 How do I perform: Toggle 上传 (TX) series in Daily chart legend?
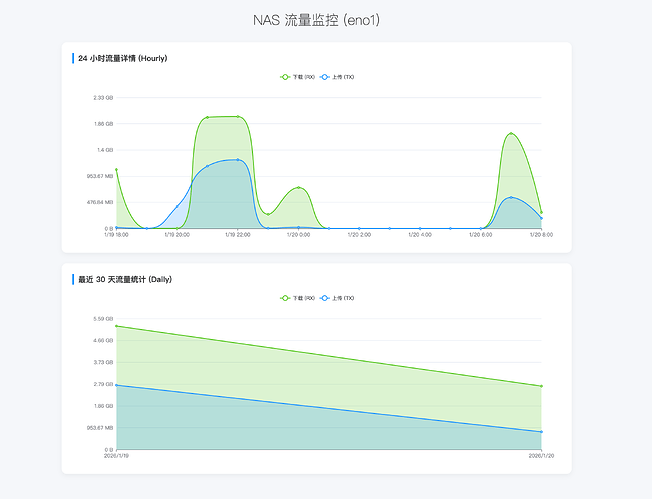[337, 298]
